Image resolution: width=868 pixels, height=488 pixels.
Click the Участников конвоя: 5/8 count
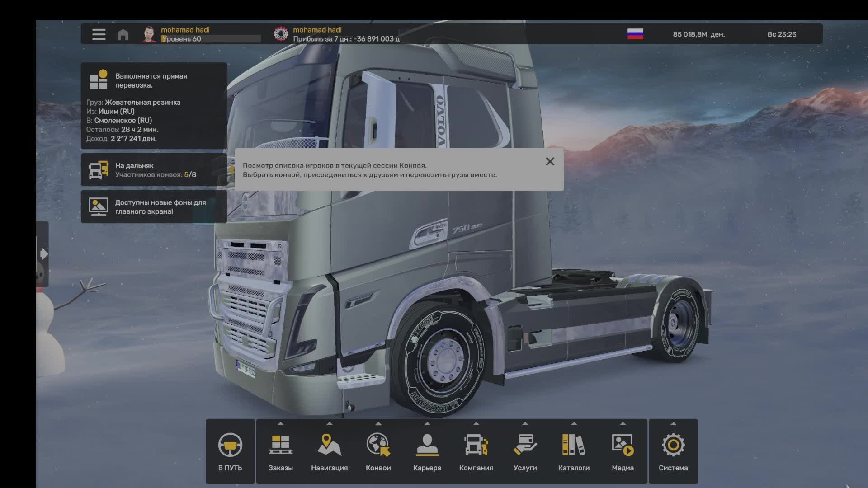coord(156,174)
